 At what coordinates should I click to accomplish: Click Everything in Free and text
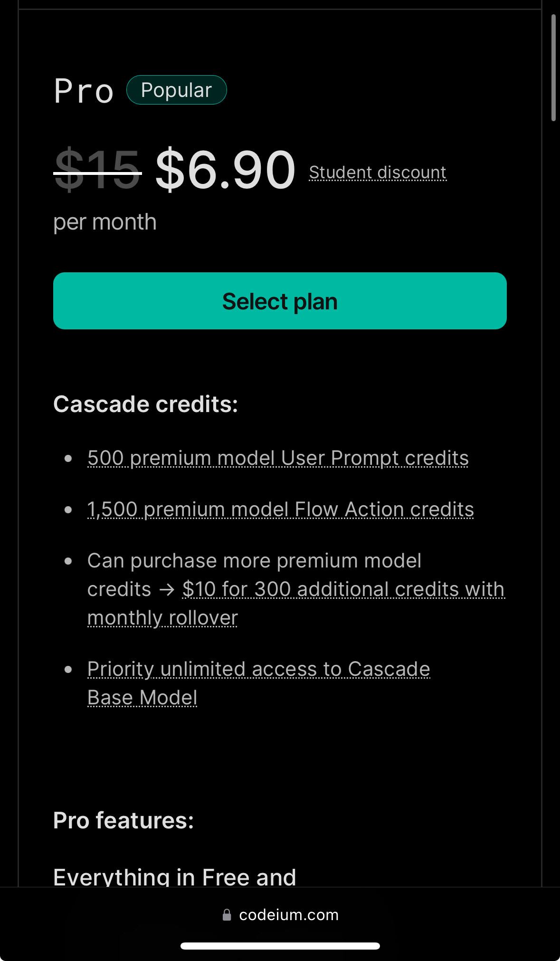tap(175, 877)
